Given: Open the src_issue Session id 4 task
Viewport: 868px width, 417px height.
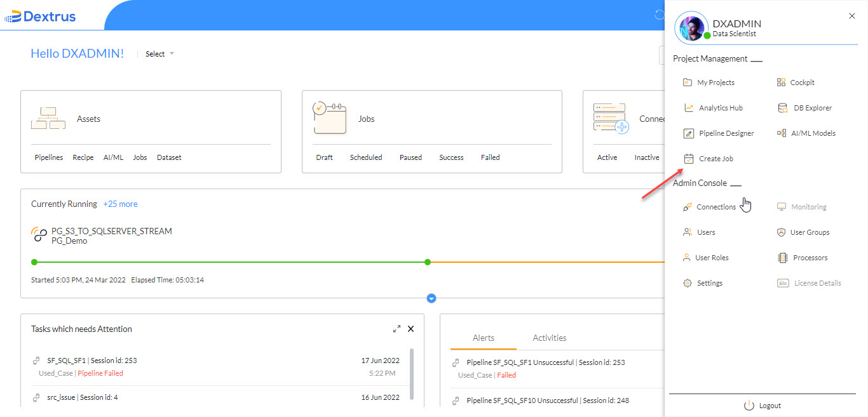Looking at the screenshot, I should tap(83, 397).
